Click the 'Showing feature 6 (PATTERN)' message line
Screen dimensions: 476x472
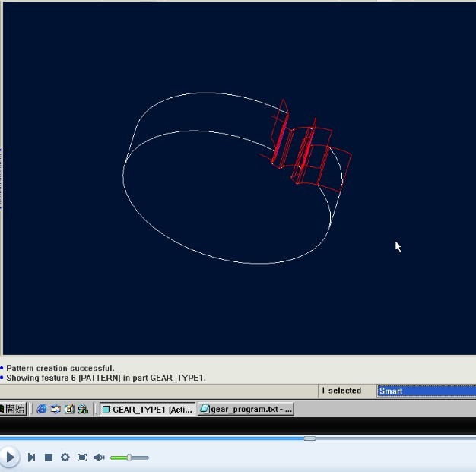coord(106,379)
